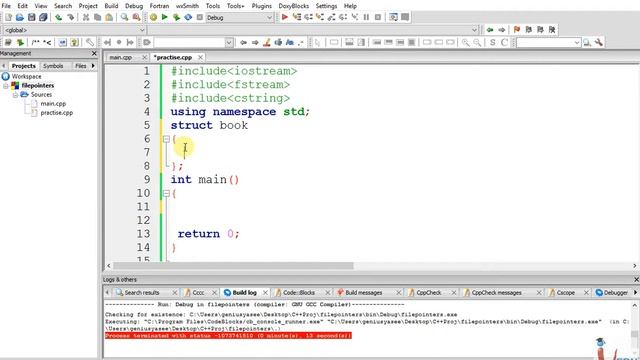Viewport: 640px width, 360px height.
Task: Click the Abort build stop icon
Action: (x=200, y=18)
